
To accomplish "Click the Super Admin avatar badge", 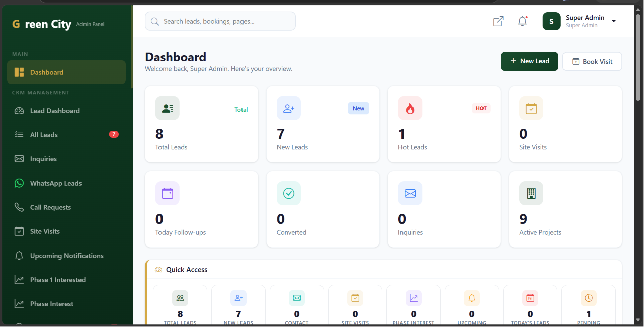I will point(551,21).
